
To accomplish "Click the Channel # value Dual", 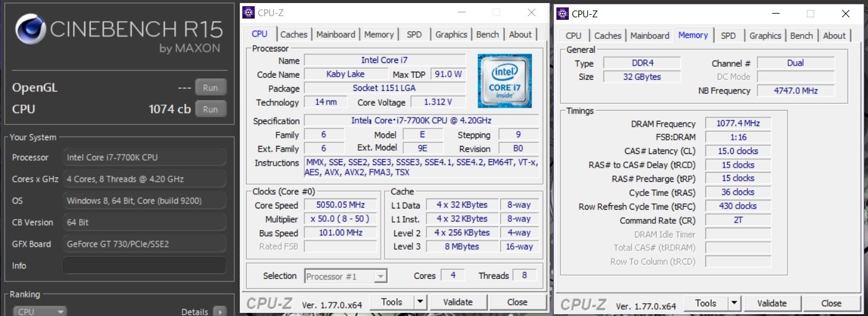I will pyautogui.click(x=795, y=62).
